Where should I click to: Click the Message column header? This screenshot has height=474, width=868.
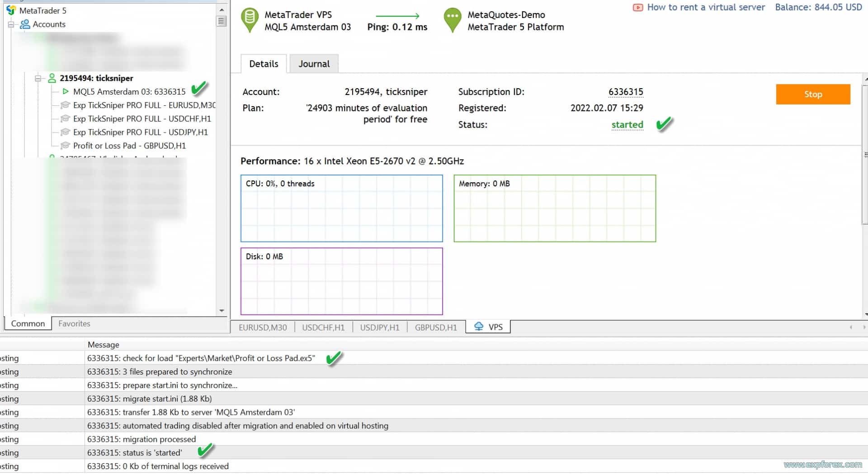(104, 345)
